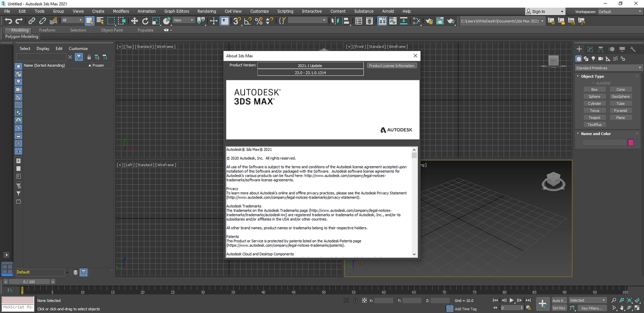Open the Curve Editor icon
The image size is (644, 313).
(x=393, y=21)
